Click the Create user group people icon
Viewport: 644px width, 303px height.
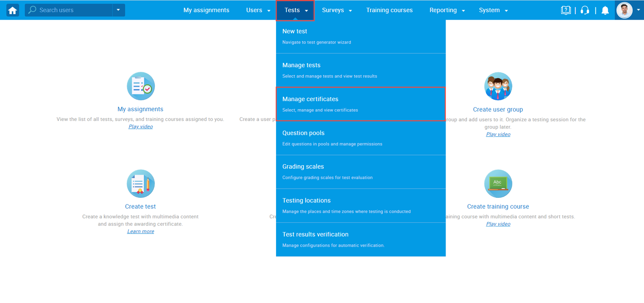pos(498,86)
